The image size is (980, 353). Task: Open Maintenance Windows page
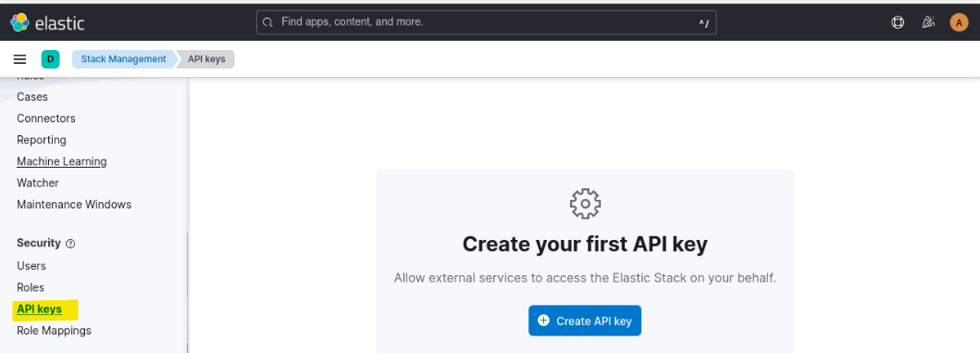point(74,205)
